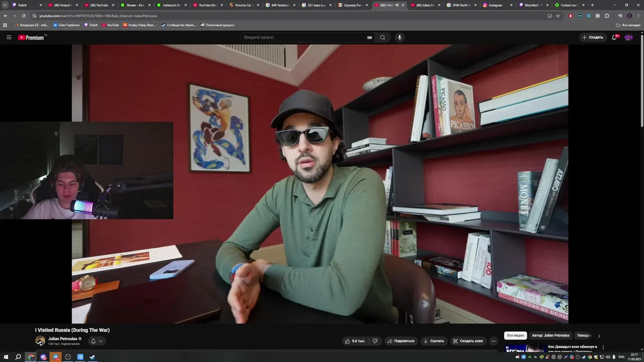Screen dimensions: 644x362
Task: Install app icon in address bar
Action: (549, 16)
